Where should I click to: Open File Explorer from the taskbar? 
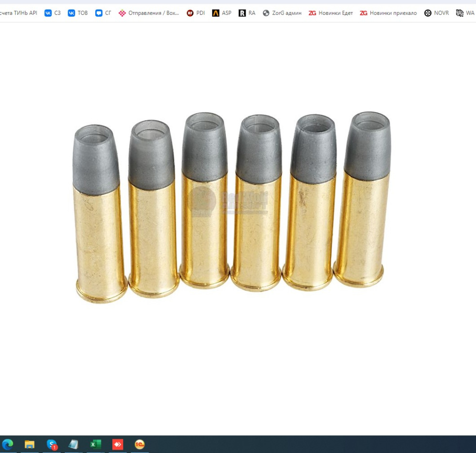click(30, 444)
